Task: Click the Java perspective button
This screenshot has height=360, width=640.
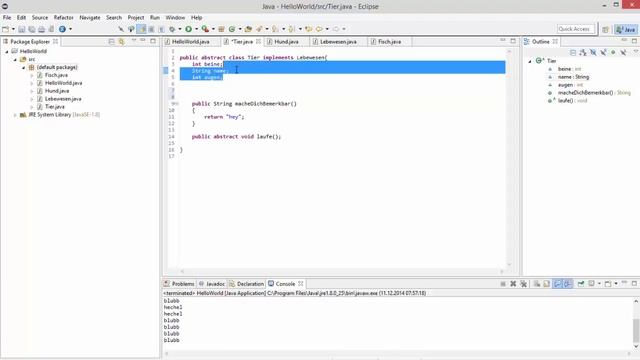Action: (x=626, y=29)
